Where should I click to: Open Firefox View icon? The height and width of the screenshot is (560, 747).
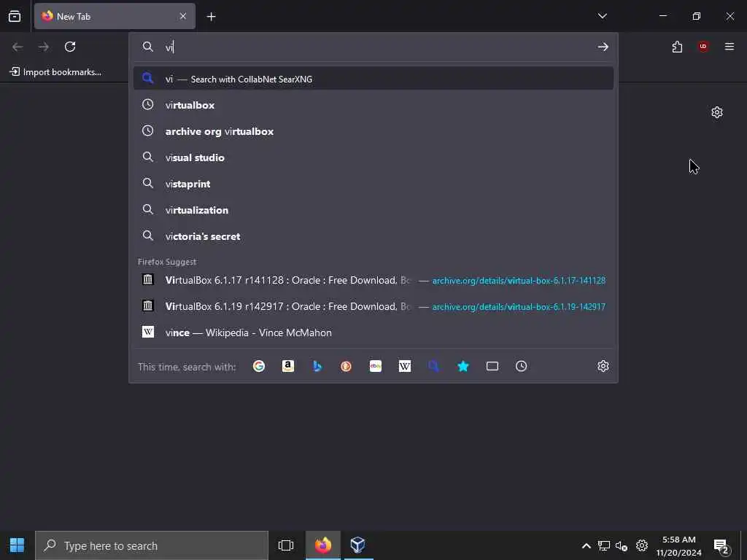[x=15, y=16]
